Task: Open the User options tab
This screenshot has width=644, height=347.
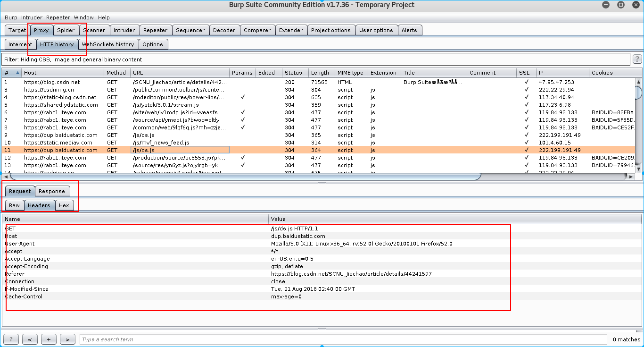Action: (376, 30)
